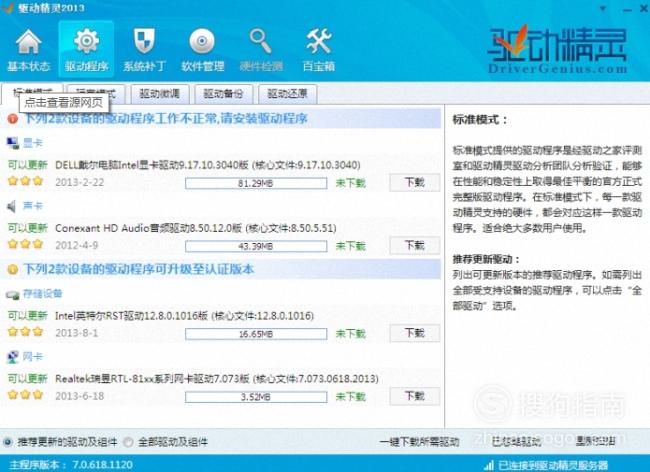Screen dimensions: 650x472
Task: Click the 81.29MB download progress bar
Action: [256, 183]
